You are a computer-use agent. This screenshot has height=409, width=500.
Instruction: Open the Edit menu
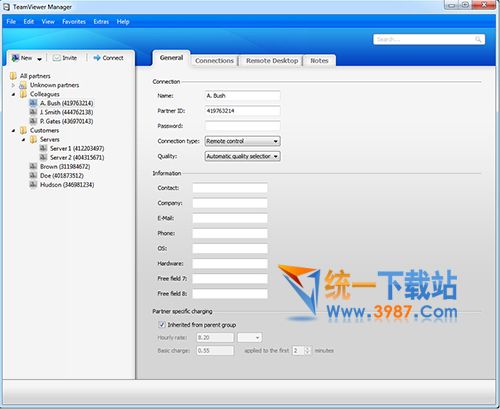[x=29, y=22]
